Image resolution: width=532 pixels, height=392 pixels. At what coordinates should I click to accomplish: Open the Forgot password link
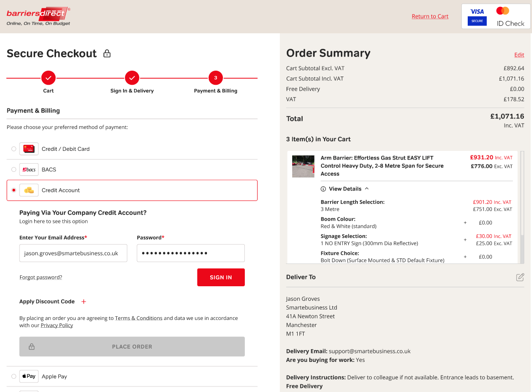41,277
